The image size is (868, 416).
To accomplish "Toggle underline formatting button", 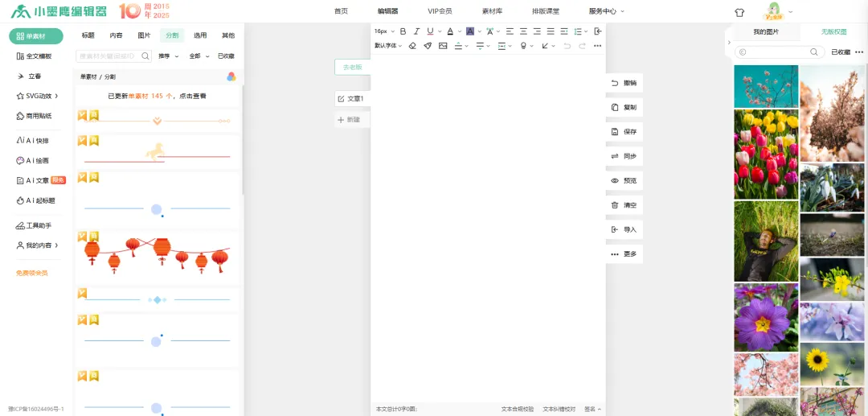I will pyautogui.click(x=430, y=31).
